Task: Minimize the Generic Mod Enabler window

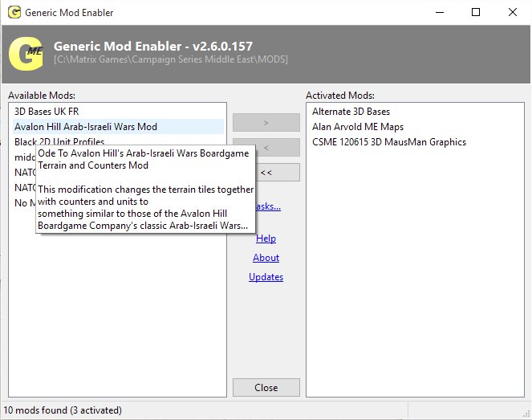Action: click(440, 13)
